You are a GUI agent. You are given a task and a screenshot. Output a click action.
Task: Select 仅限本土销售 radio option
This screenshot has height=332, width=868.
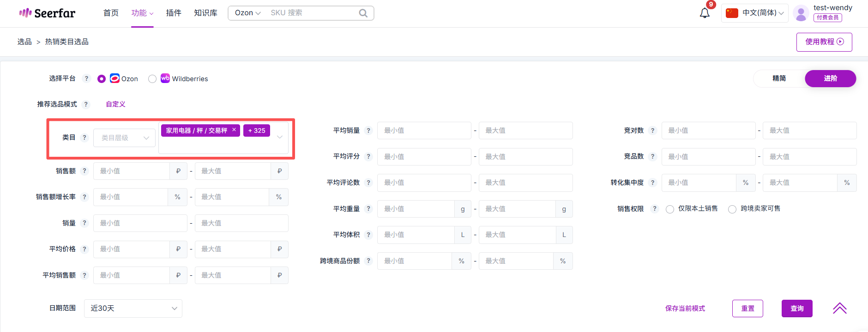[670, 209]
